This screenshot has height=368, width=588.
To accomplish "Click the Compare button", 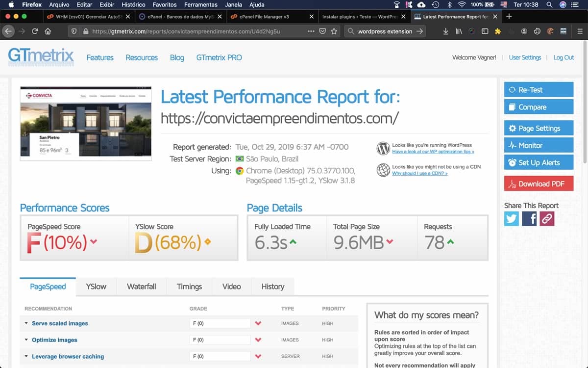I will [539, 107].
